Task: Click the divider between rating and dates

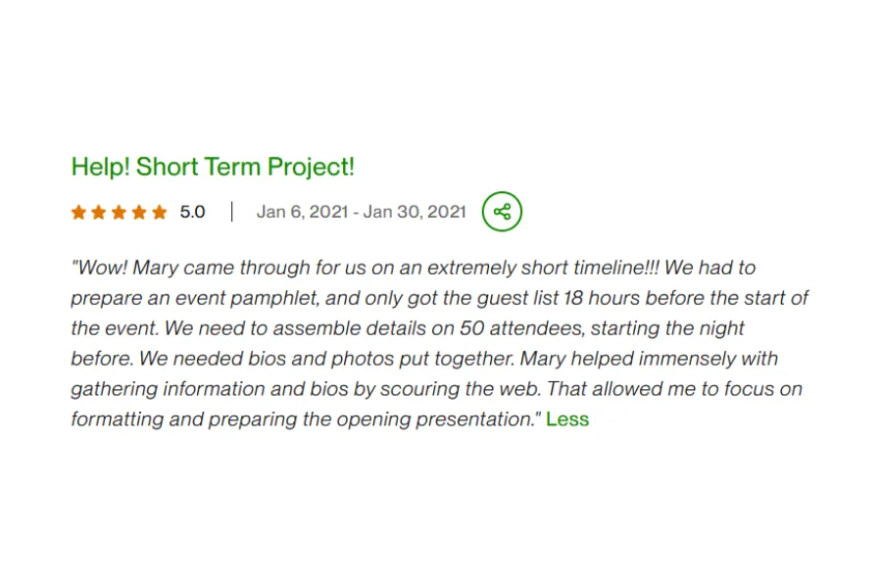Action: point(231,212)
